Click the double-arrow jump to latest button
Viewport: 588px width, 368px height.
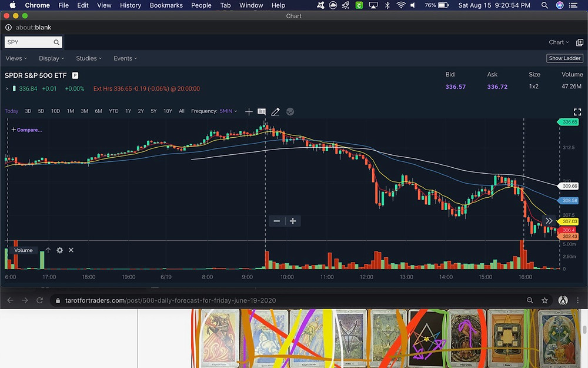pyautogui.click(x=549, y=221)
